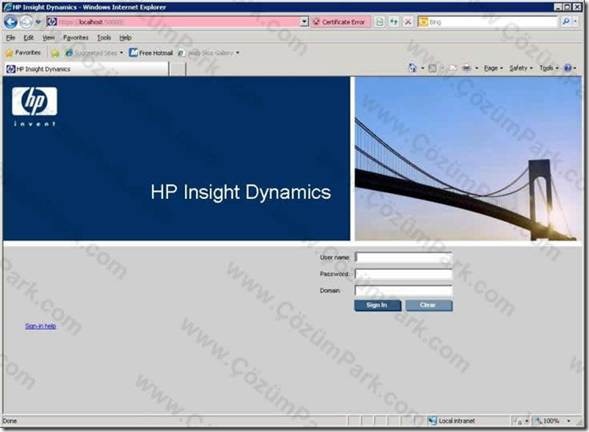The image size is (589, 432).
Task: Open the Safety dropdown menu
Action: (521, 68)
